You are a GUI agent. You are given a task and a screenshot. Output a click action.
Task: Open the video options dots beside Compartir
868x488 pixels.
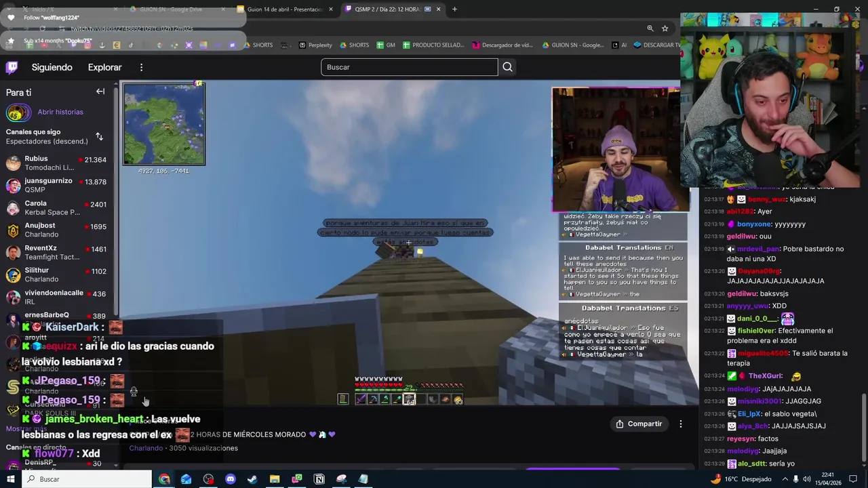681,424
